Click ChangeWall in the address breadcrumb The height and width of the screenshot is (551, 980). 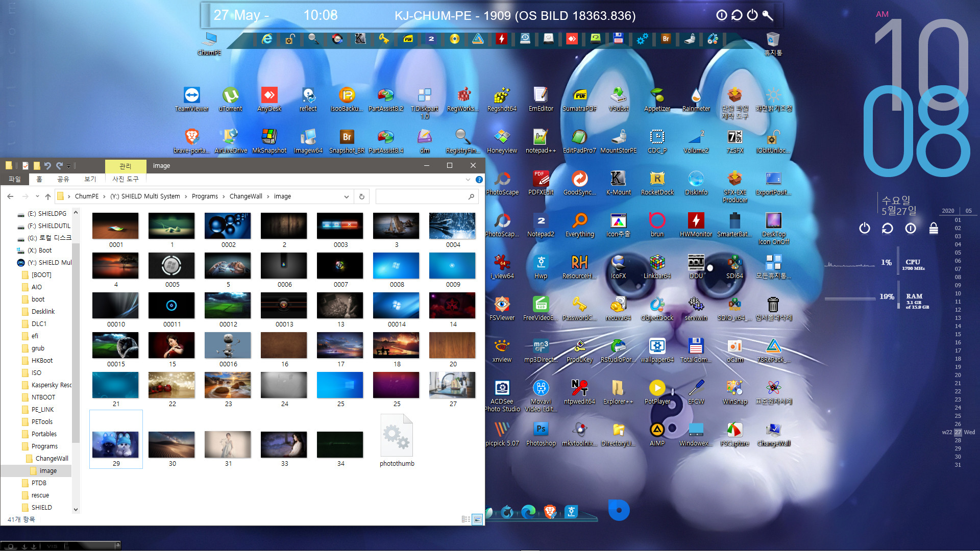tap(246, 196)
